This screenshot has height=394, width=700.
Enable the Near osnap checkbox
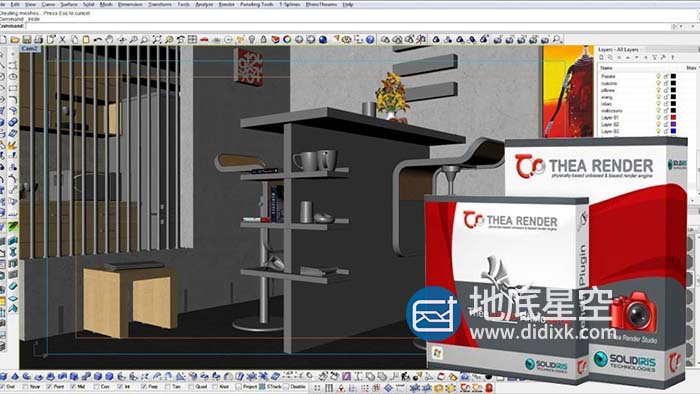coord(26,387)
